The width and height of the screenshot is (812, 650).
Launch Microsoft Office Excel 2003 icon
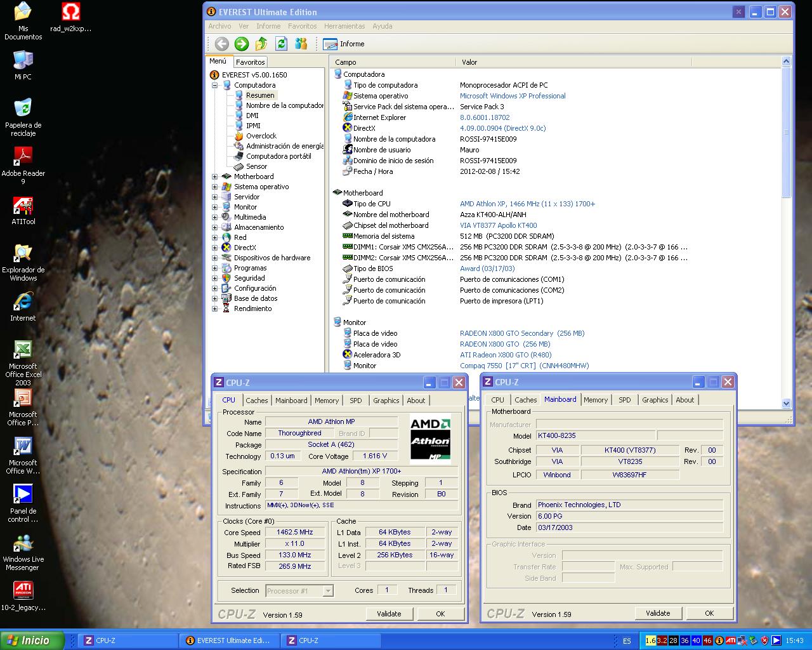click(x=23, y=363)
